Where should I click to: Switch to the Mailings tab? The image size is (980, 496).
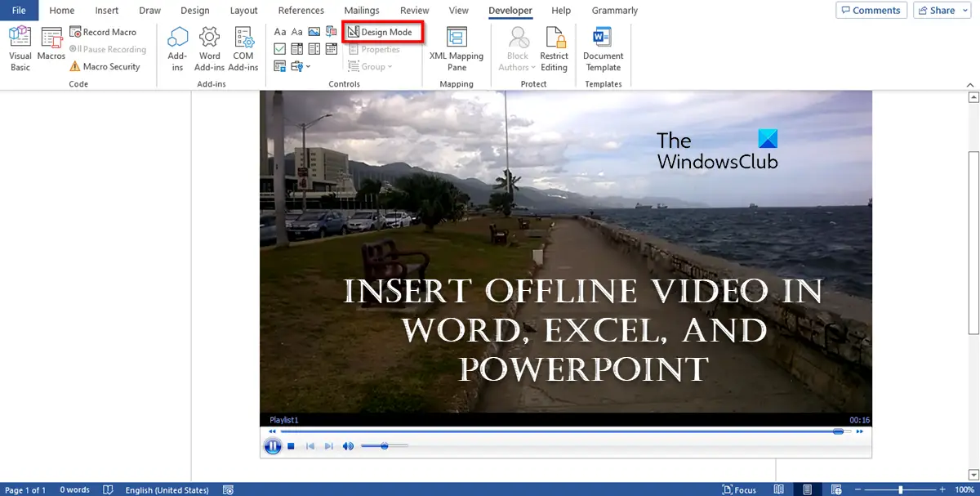point(362,11)
